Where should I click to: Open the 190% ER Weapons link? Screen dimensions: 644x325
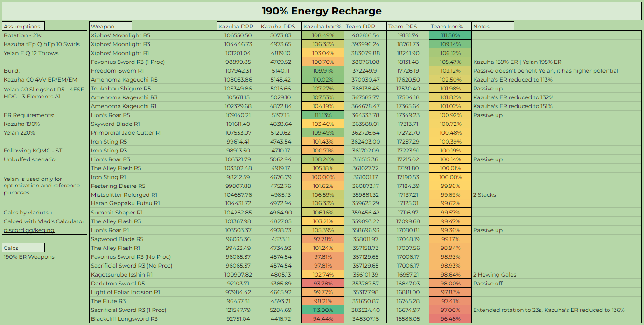[x=29, y=256]
